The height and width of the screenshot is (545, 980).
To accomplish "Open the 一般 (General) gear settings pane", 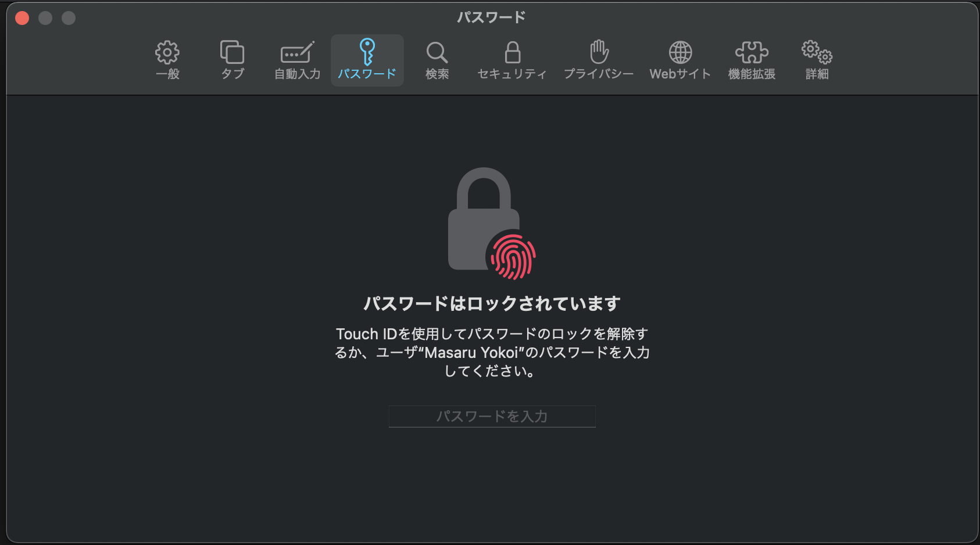I will (167, 59).
